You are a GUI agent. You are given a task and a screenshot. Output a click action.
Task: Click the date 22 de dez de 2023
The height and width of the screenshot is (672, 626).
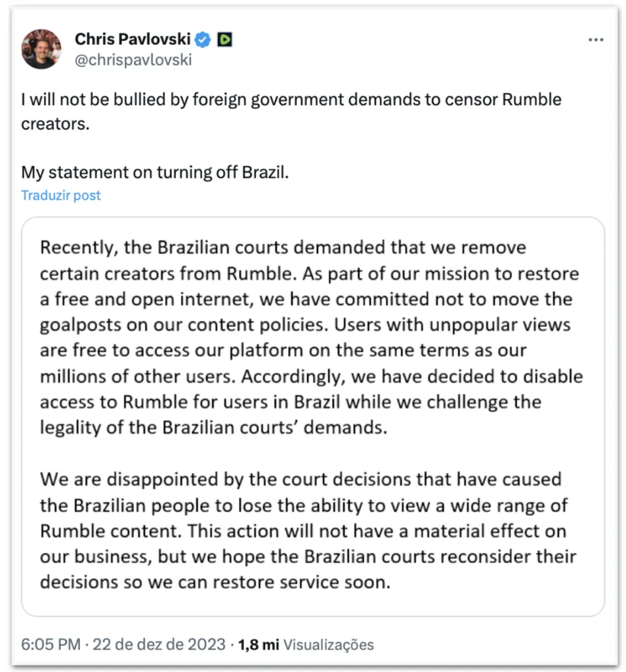coord(159,644)
